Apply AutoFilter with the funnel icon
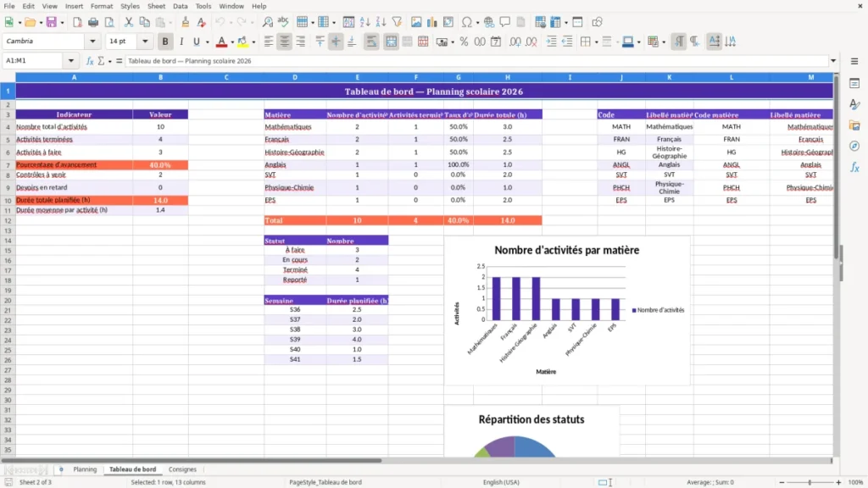The height and width of the screenshot is (488, 868). coord(397,22)
